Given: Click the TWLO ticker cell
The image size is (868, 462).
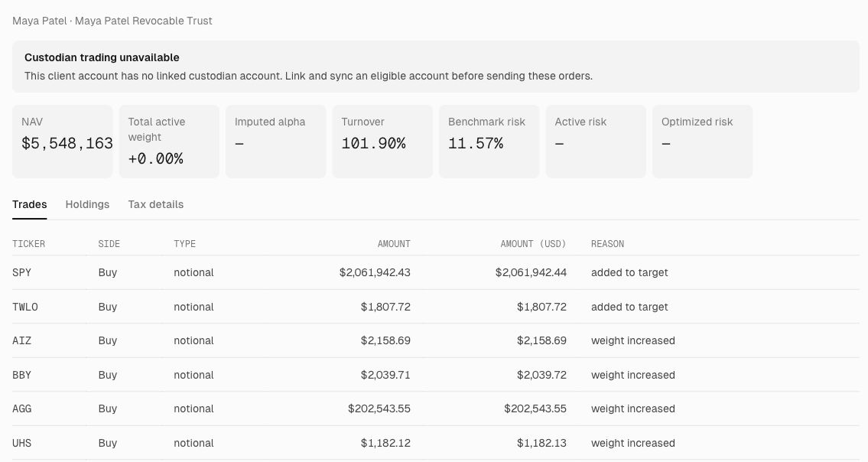Looking at the screenshot, I should (25, 307).
